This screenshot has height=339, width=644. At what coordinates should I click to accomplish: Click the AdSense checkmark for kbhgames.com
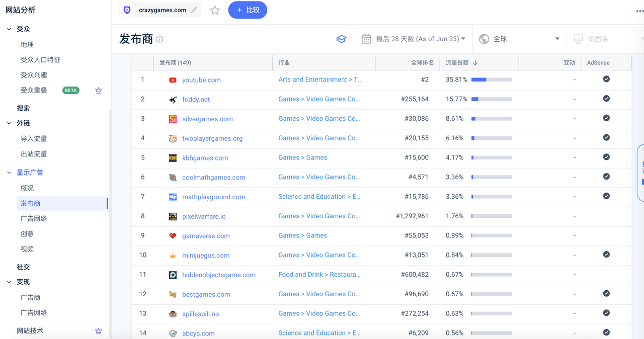tap(606, 157)
